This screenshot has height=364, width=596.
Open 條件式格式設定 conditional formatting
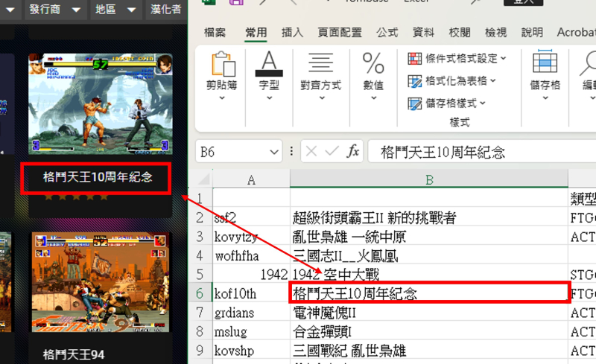coord(457,59)
